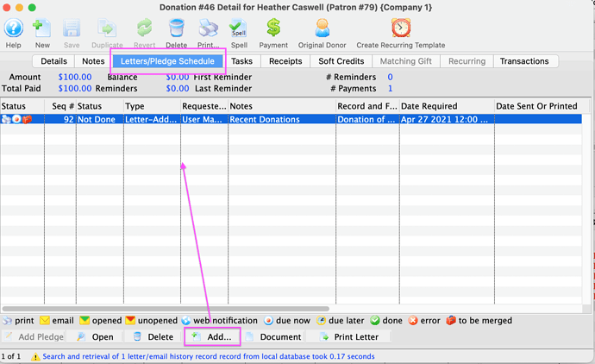Screen dimensions: 595x364
Task: Click the email legend envelope icon
Action: pyautogui.click(x=45, y=321)
